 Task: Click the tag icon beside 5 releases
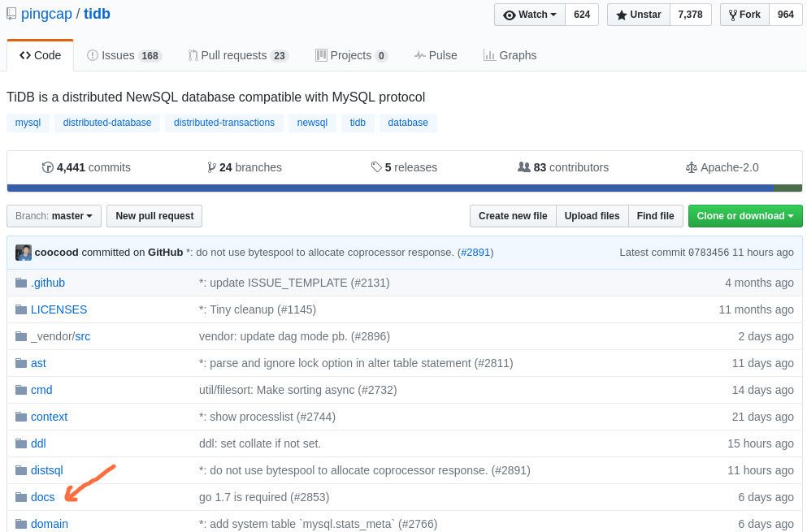(x=377, y=167)
